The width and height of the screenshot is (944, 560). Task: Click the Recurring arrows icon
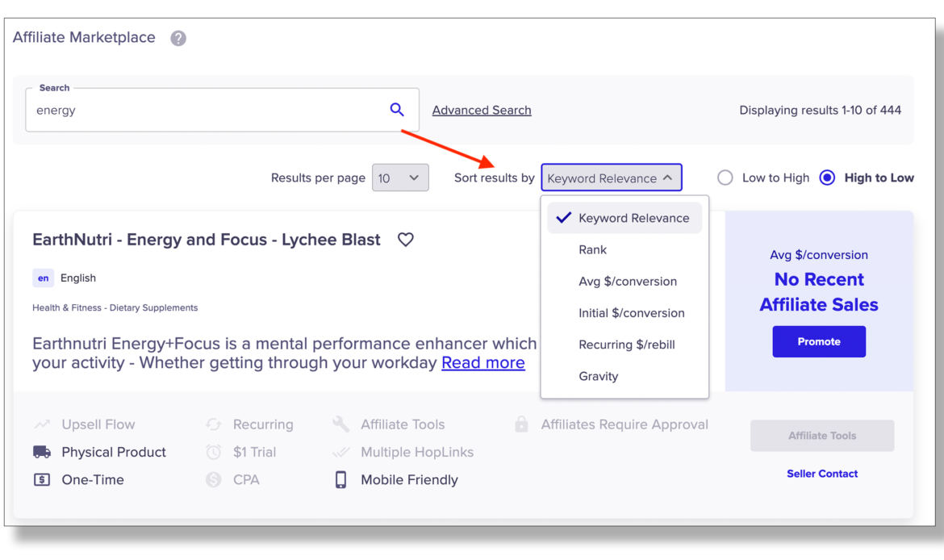click(x=214, y=424)
